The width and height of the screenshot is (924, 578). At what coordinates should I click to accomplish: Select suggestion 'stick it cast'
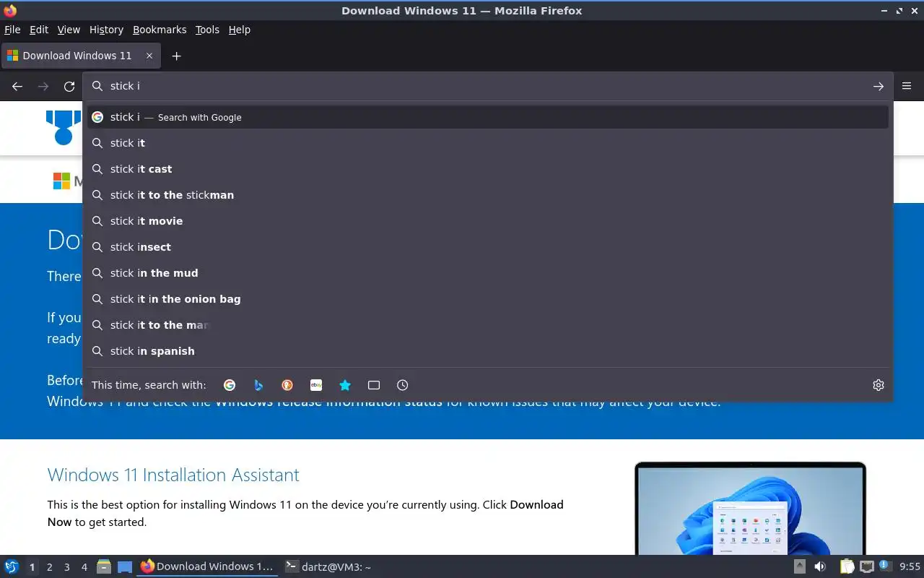[x=488, y=169]
